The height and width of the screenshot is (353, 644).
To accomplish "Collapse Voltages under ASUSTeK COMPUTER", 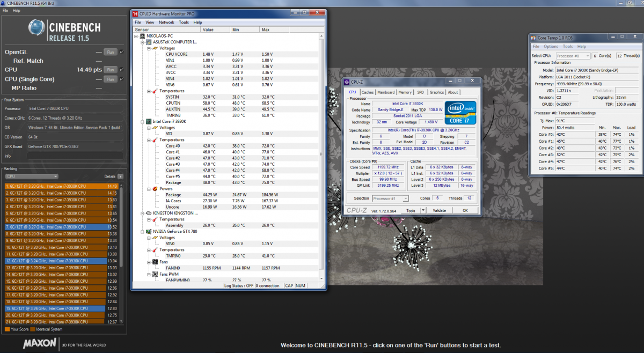I will (x=149, y=48).
